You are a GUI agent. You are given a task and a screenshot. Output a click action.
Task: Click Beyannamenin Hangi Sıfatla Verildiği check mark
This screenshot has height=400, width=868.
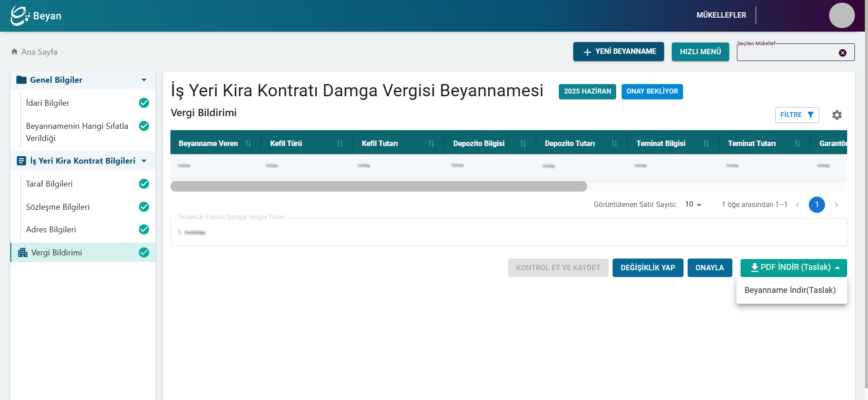pyautogui.click(x=144, y=126)
